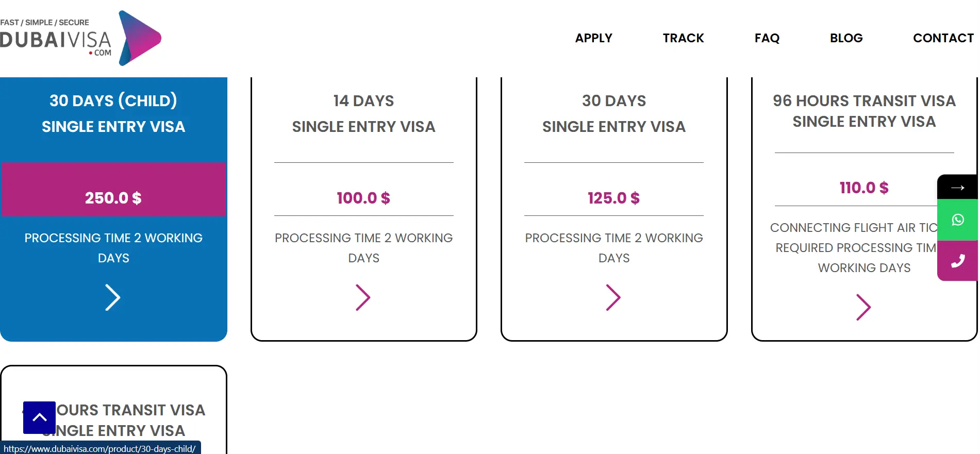Click the arrow on 30 Days visa card
Screen dimensions: 980x454
(613, 297)
